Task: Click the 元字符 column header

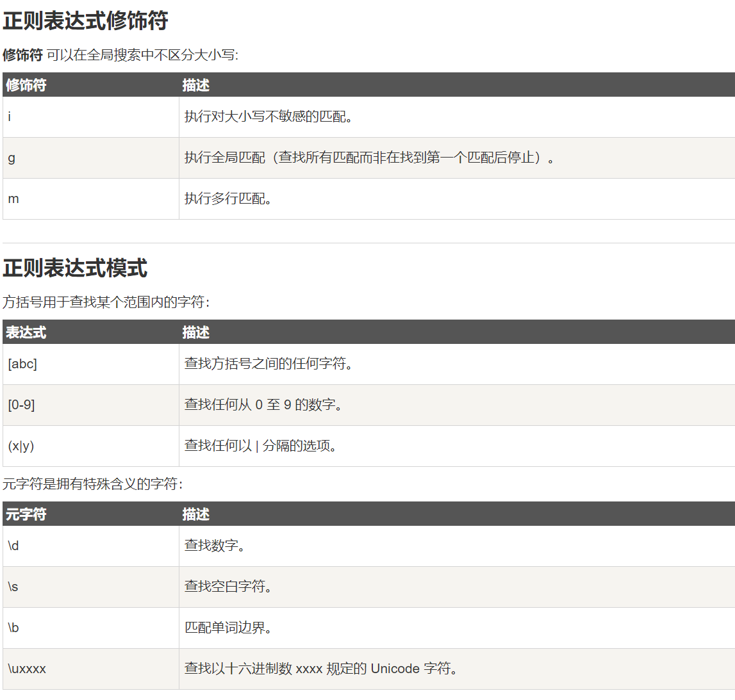Action: tap(26, 514)
